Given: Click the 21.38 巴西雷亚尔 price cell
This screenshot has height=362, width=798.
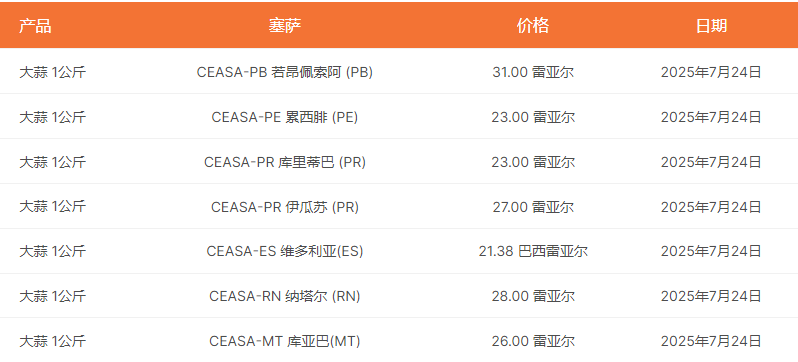Looking at the screenshot, I should (533, 251).
